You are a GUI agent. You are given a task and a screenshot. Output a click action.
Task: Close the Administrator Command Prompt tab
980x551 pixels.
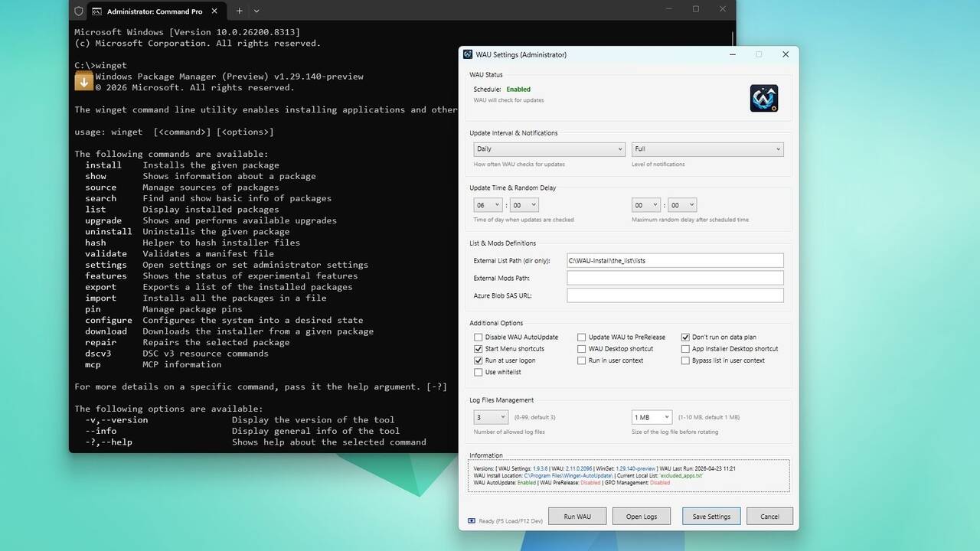(215, 11)
